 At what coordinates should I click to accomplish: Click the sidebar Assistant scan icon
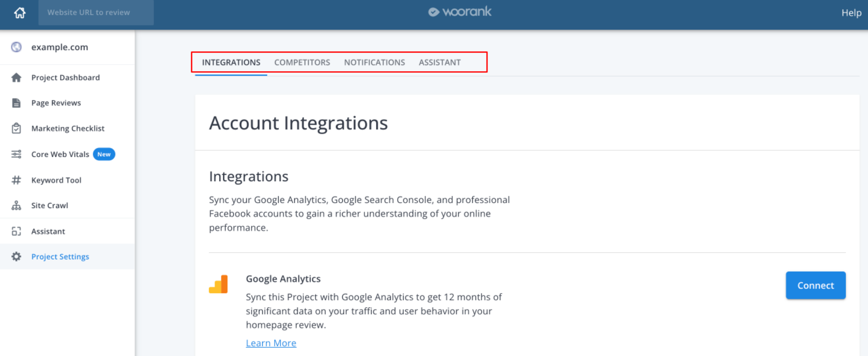[16, 231]
